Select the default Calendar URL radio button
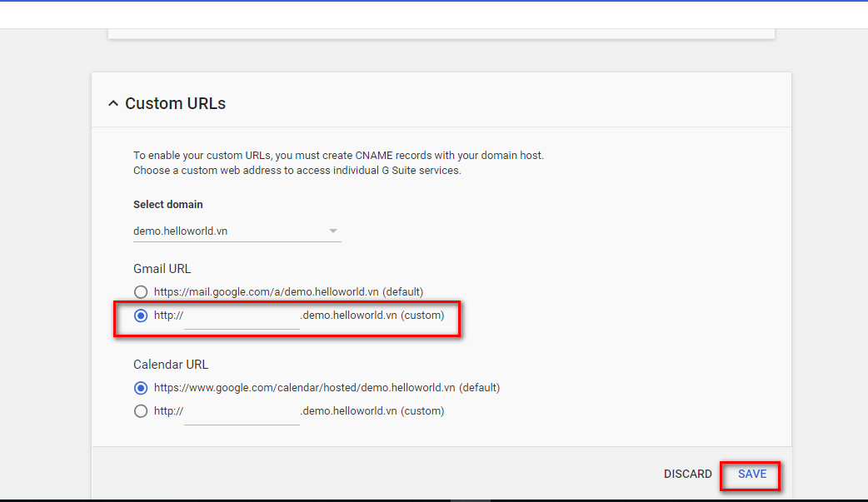Viewport: 868px width, 502px height. pyautogui.click(x=141, y=388)
